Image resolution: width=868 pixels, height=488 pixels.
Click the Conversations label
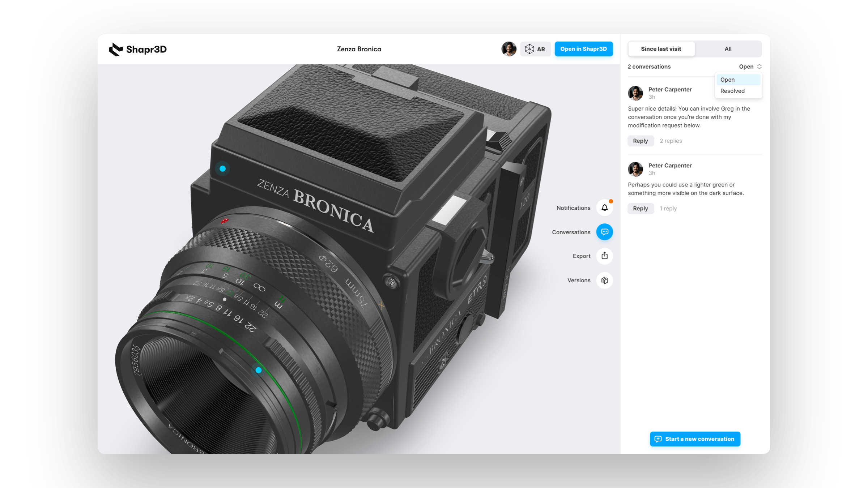pyautogui.click(x=571, y=232)
